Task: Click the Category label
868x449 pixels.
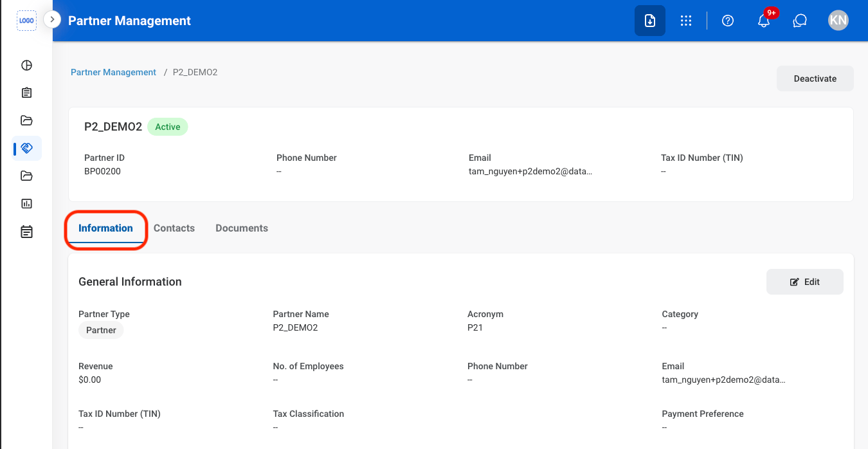Action: point(680,314)
